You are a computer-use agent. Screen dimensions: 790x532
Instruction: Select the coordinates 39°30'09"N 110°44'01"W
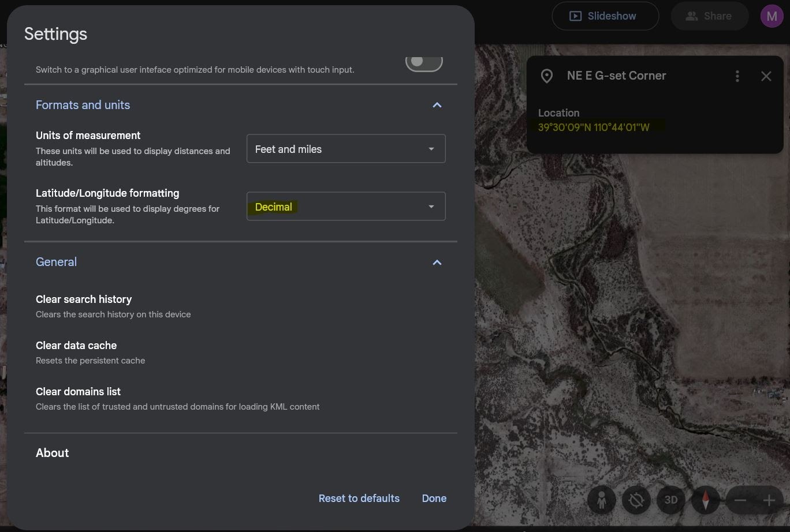tap(594, 128)
